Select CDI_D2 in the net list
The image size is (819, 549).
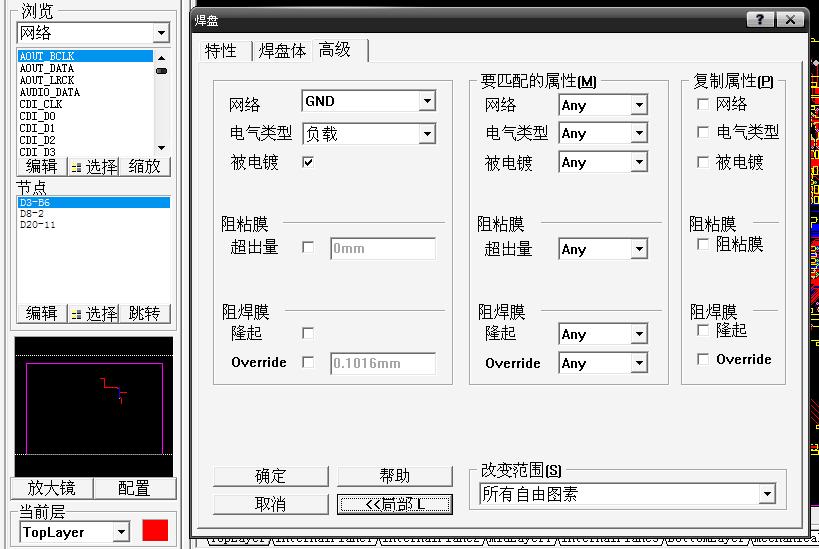(86, 140)
